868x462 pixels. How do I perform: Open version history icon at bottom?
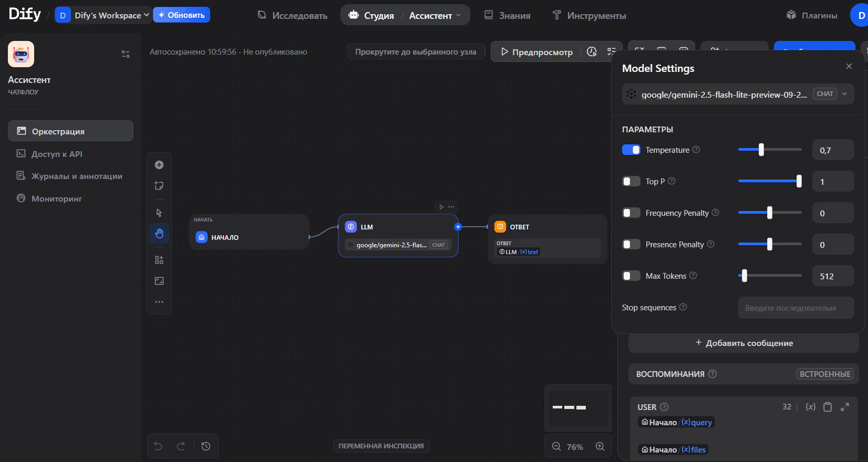(x=206, y=446)
